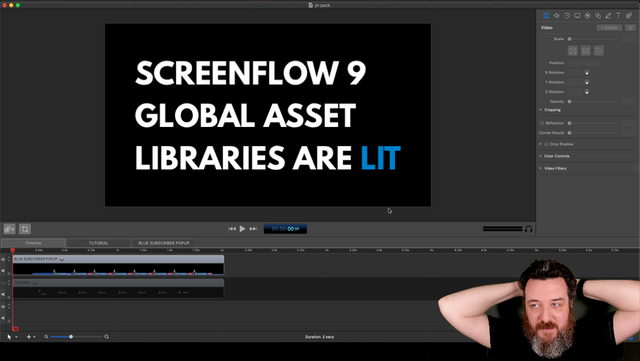
Task: Click the Corner Round slider handle
Action: click(569, 133)
